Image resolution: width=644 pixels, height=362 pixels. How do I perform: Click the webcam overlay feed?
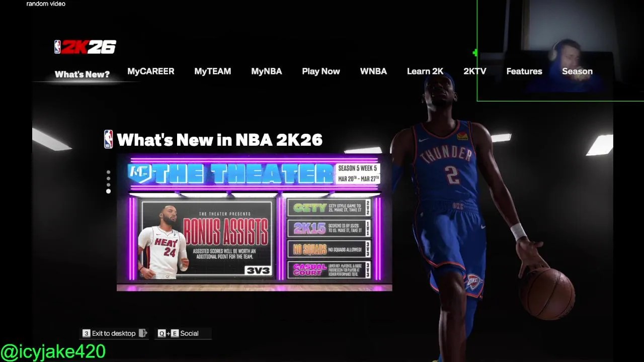coord(560,50)
